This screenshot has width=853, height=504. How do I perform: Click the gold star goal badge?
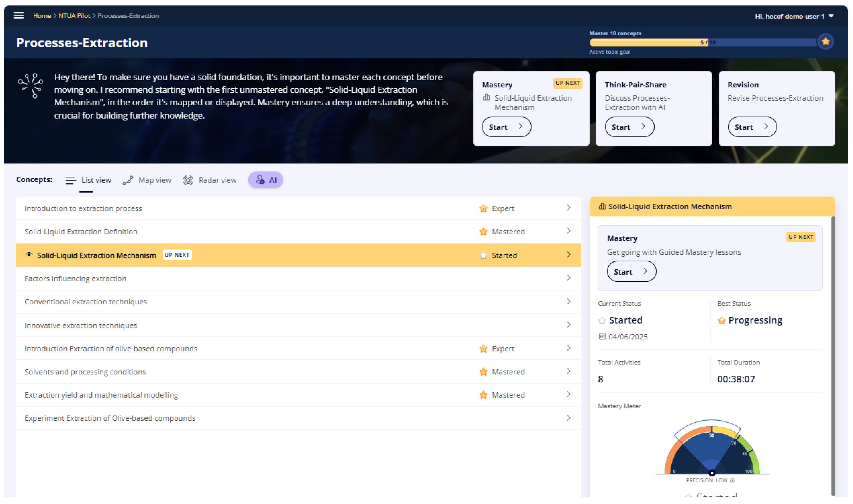point(826,42)
